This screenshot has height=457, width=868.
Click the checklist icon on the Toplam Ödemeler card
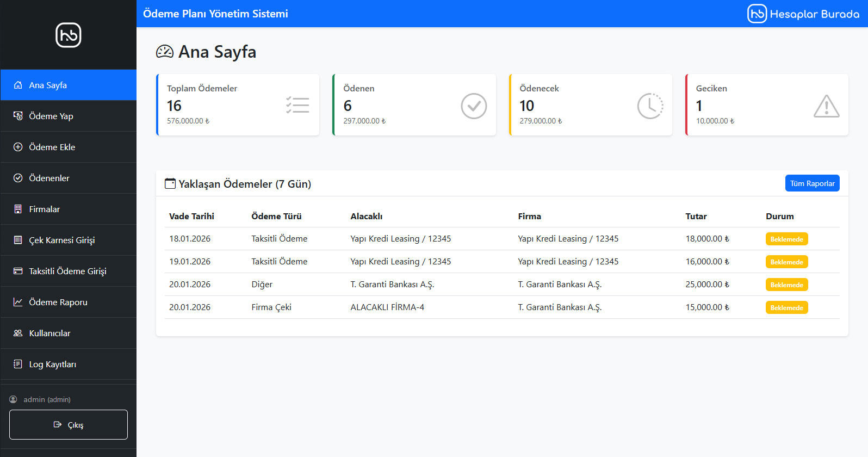(297, 105)
